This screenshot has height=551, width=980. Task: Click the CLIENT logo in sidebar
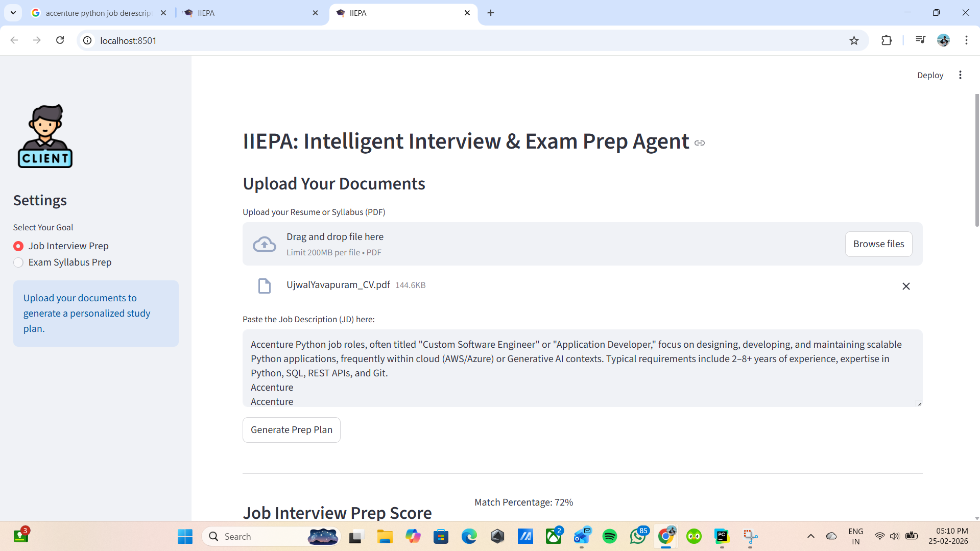(45, 136)
